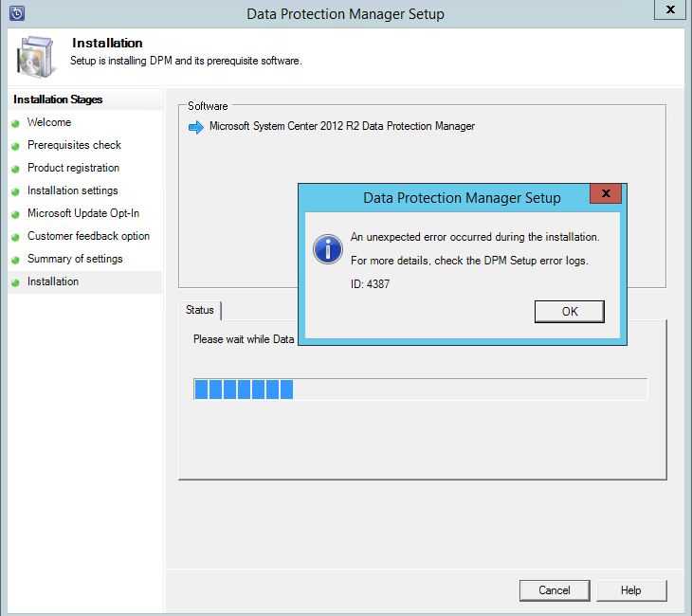692x616 pixels.
Task: Click green bullet next to Prerequisites check
Action: (15, 146)
